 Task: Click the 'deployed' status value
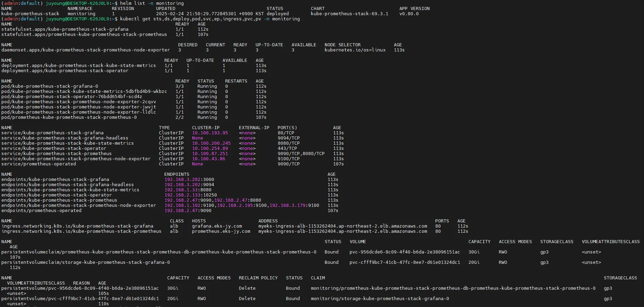point(278,14)
